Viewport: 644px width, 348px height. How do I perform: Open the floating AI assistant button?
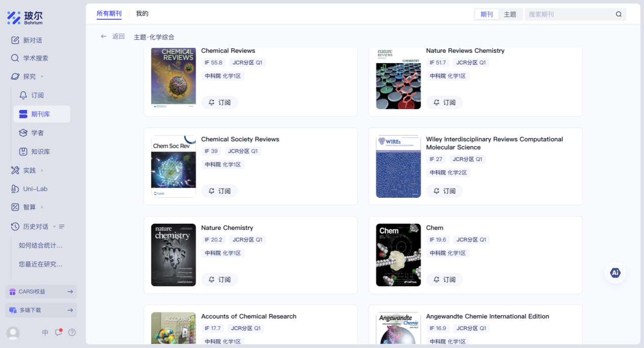coord(615,273)
